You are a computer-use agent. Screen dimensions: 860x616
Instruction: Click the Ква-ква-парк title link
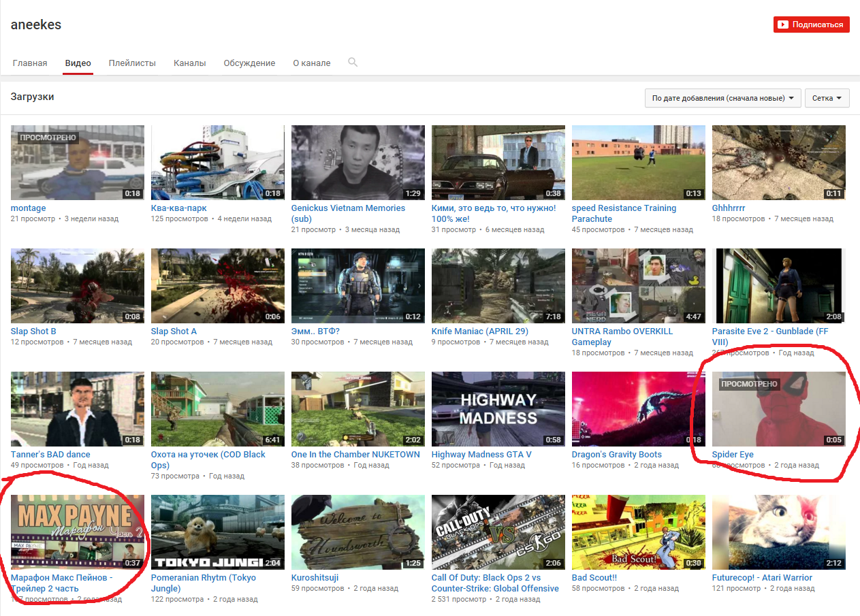pos(179,208)
